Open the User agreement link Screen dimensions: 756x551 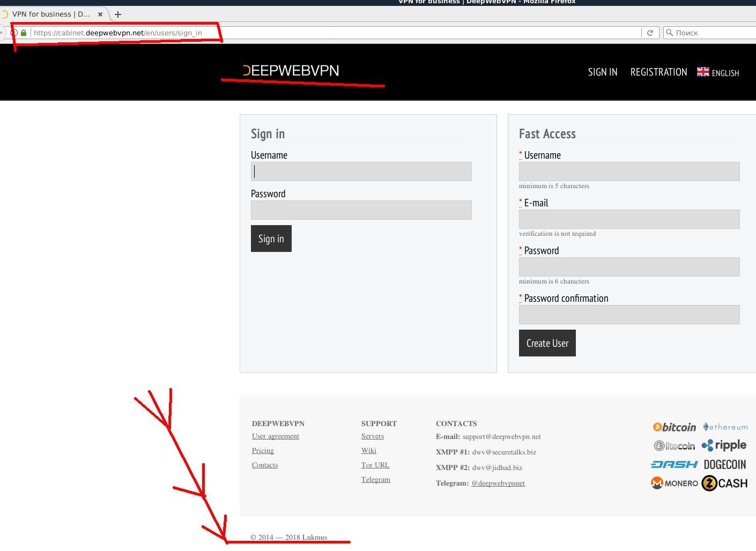pyautogui.click(x=276, y=436)
